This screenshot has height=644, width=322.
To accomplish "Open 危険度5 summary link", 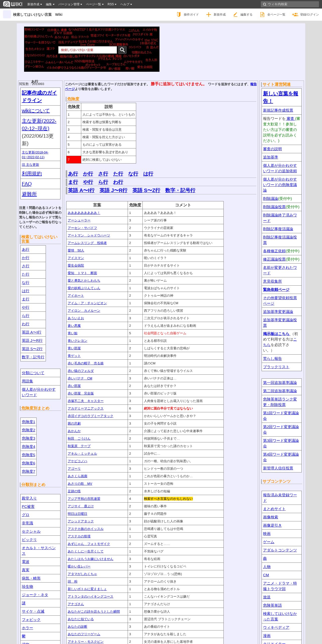I will (29, 455).
